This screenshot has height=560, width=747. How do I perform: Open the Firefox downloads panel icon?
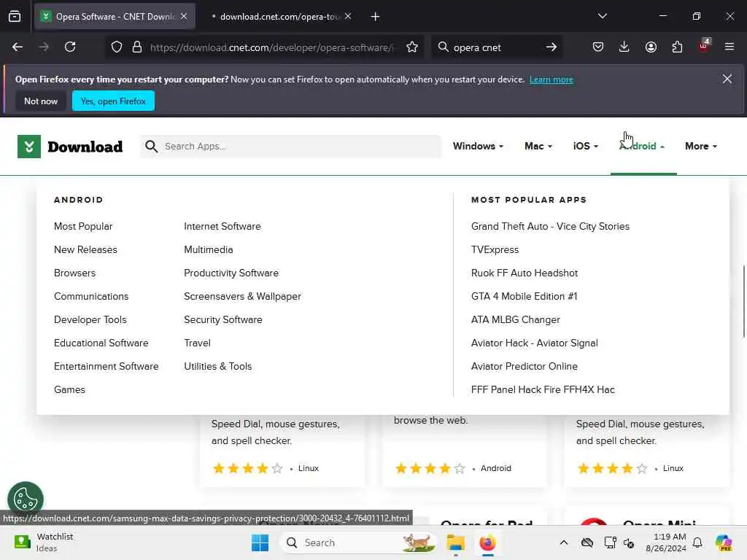tap(624, 47)
